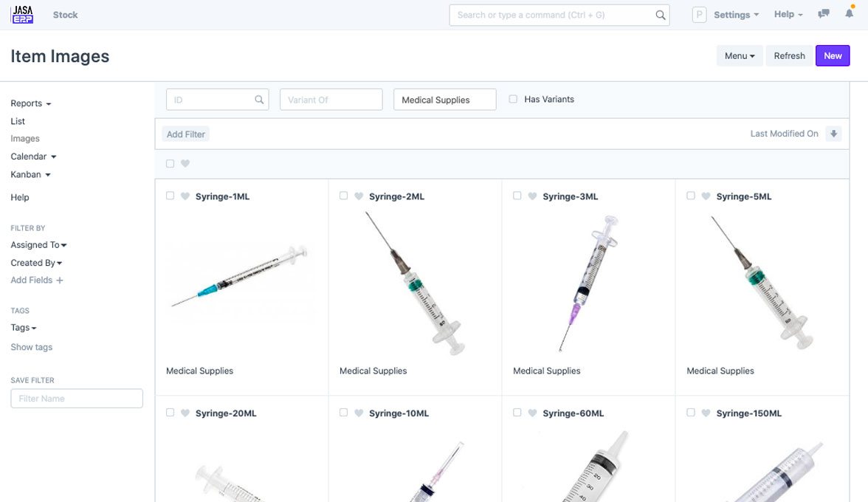Open the Menu dropdown button
This screenshot has height=502, width=868.
click(740, 56)
